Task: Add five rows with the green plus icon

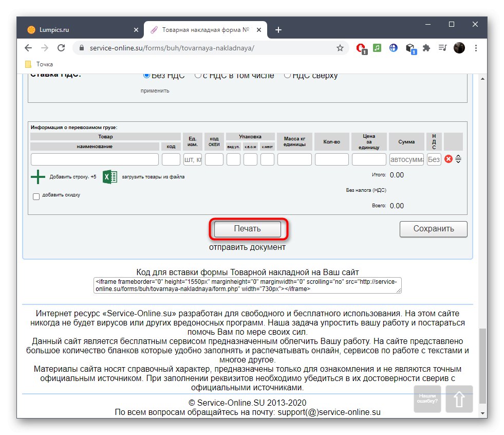Action: (38, 176)
